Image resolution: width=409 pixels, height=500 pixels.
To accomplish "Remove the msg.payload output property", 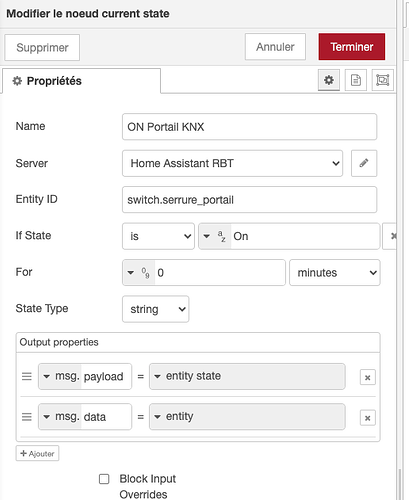I will point(368,377).
